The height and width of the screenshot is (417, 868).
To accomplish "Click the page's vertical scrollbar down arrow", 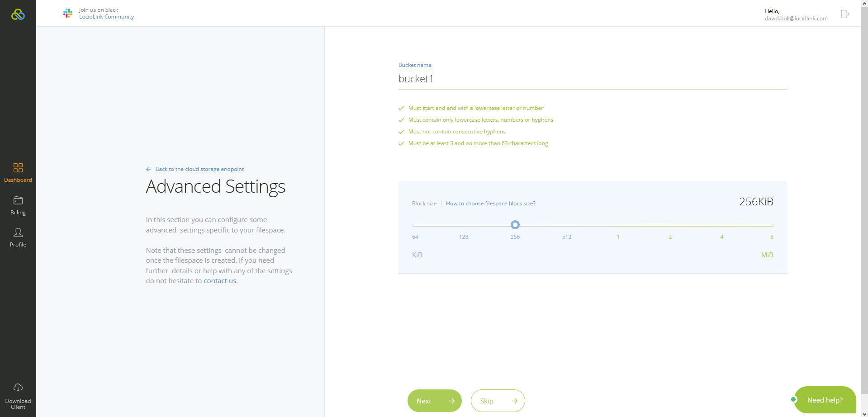I will pos(864,413).
